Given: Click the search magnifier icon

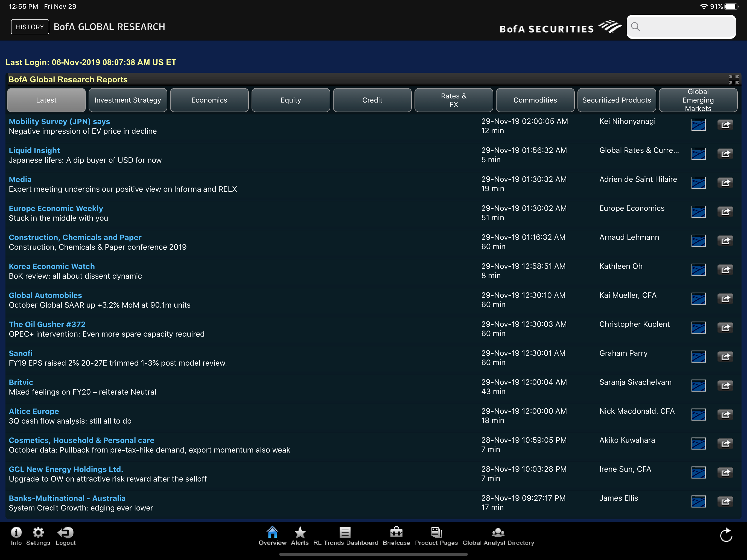Looking at the screenshot, I should pyautogui.click(x=635, y=27).
